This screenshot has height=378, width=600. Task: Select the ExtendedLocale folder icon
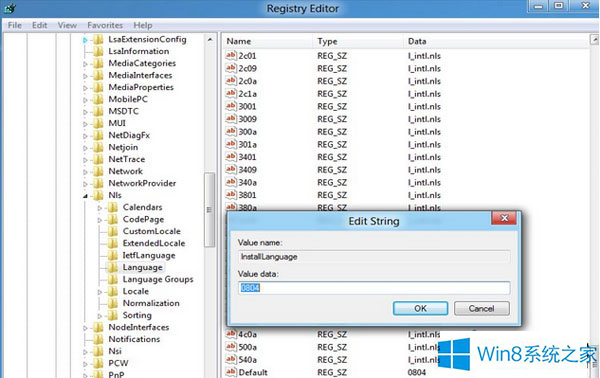pos(112,243)
